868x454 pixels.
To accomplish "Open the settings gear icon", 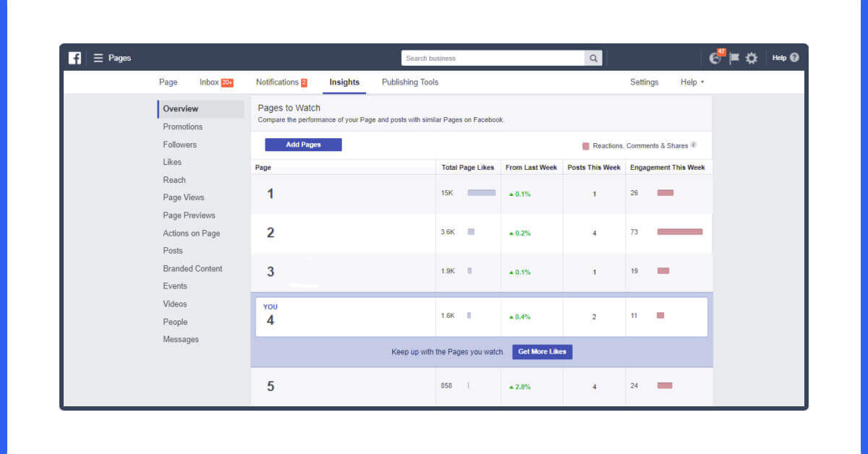I will click(x=752, y=58).
